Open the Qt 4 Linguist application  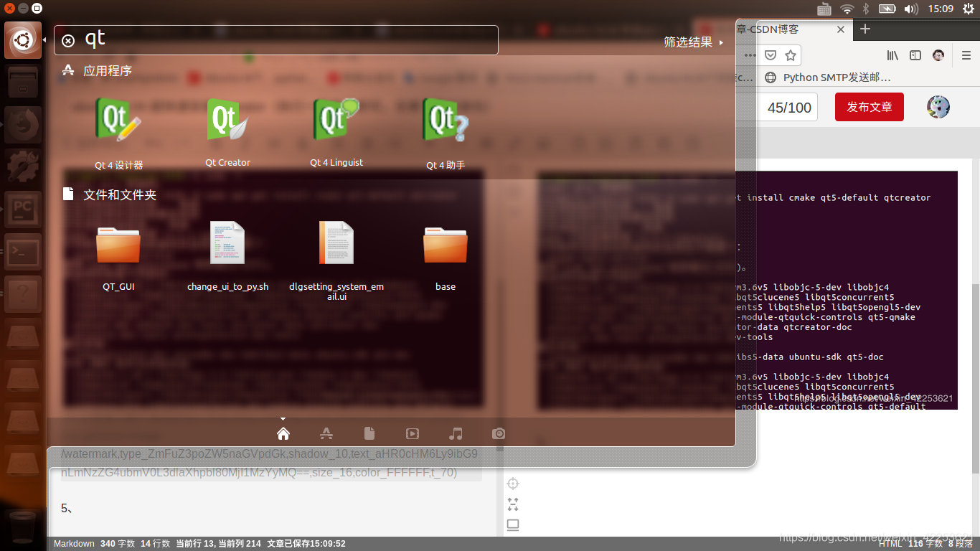tap(336, 133)
